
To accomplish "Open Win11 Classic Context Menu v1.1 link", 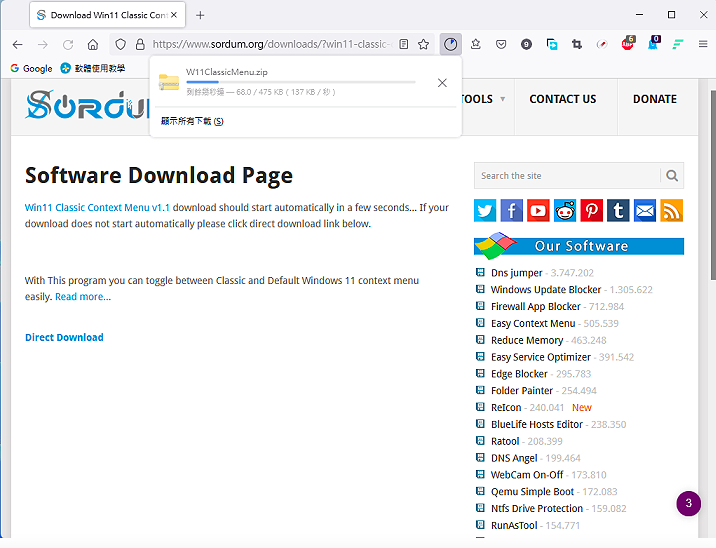I will [x=97, y=208].
